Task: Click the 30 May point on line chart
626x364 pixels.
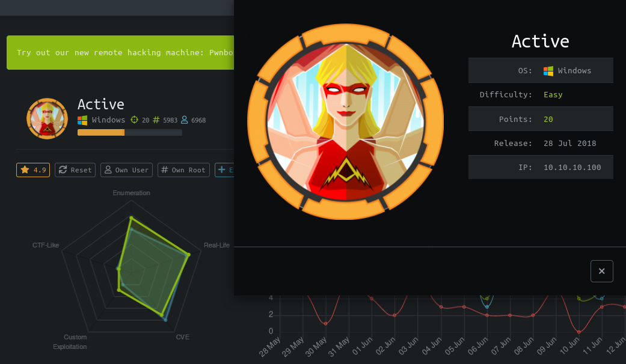Action: 326,324
